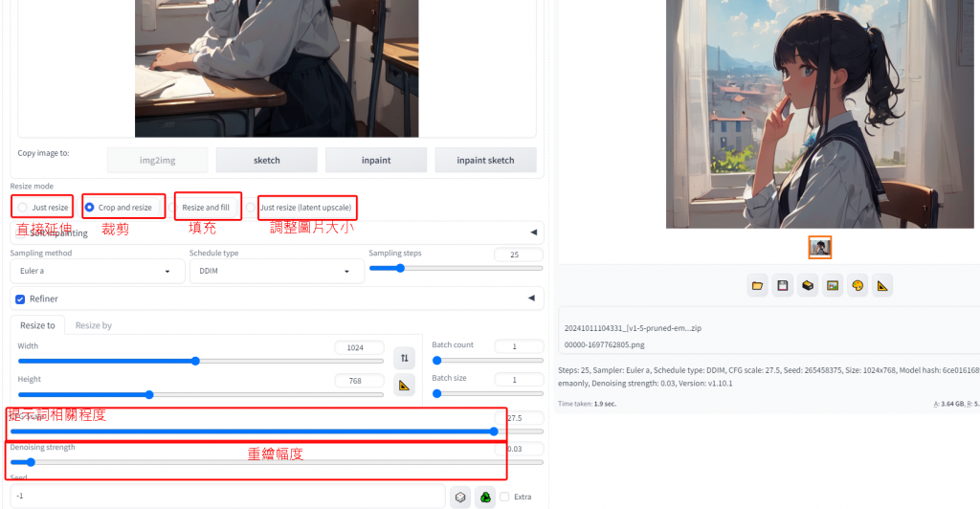Expand the Soft inpainting section arrow

pyautogui.click(x=533, y=232)
